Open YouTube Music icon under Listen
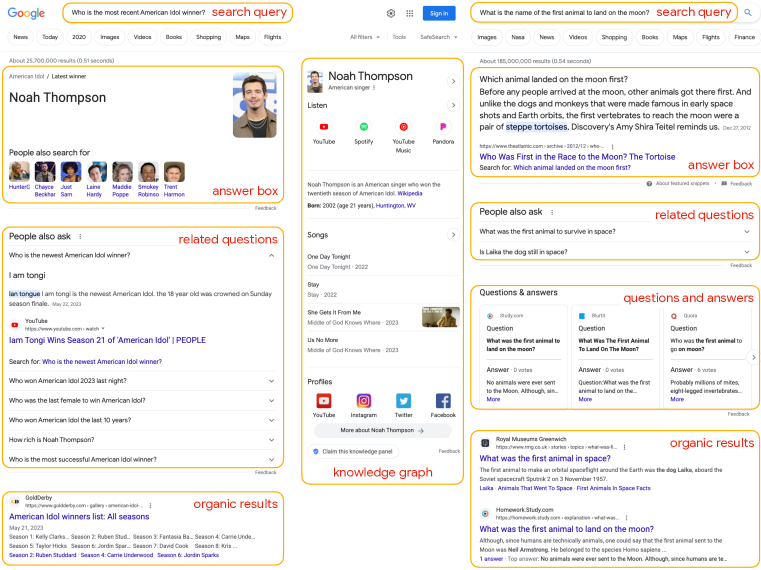 point(403,127)
